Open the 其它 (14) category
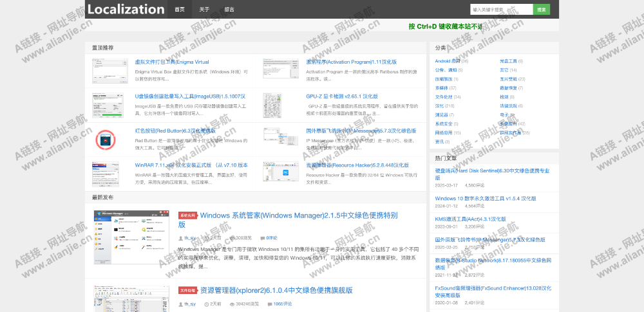The height and width of the screenshot is (312, 644). [x=504, y=70]
